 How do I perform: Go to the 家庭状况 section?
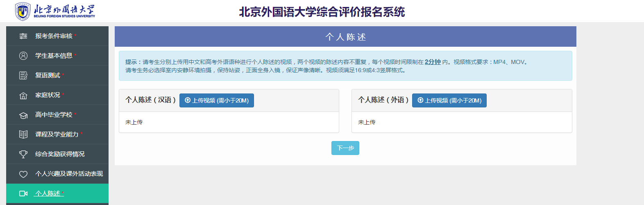click(57, 95)
